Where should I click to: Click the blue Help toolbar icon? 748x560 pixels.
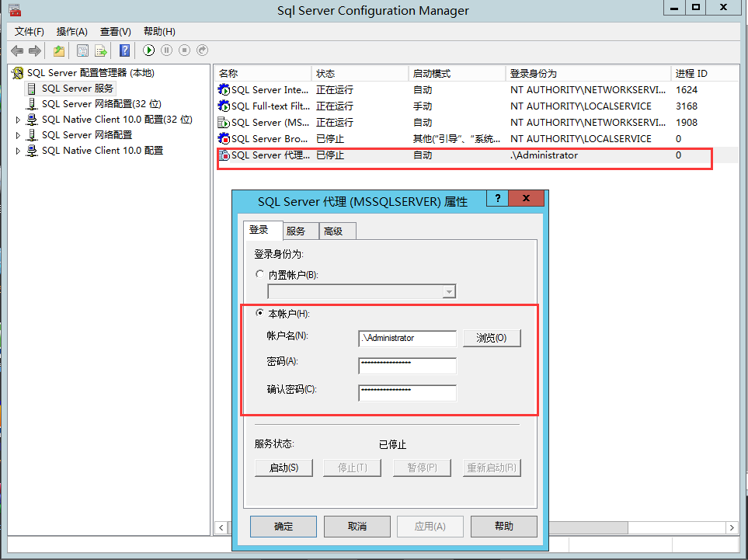(124, 50)
